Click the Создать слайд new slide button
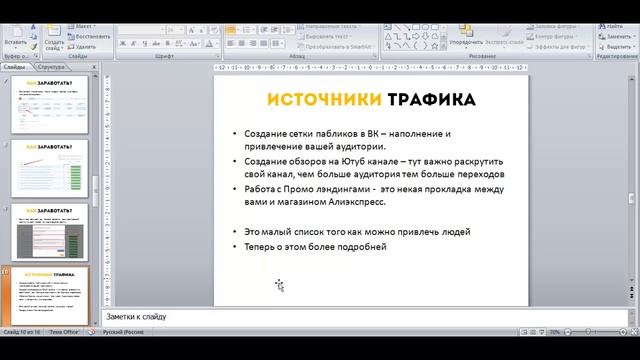 pos(54,38)
